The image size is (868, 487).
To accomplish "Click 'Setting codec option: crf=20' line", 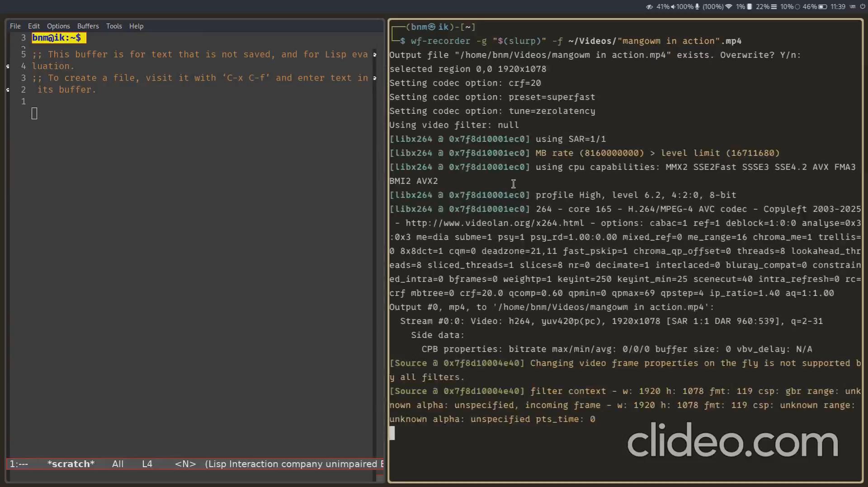I will [465, 83].
